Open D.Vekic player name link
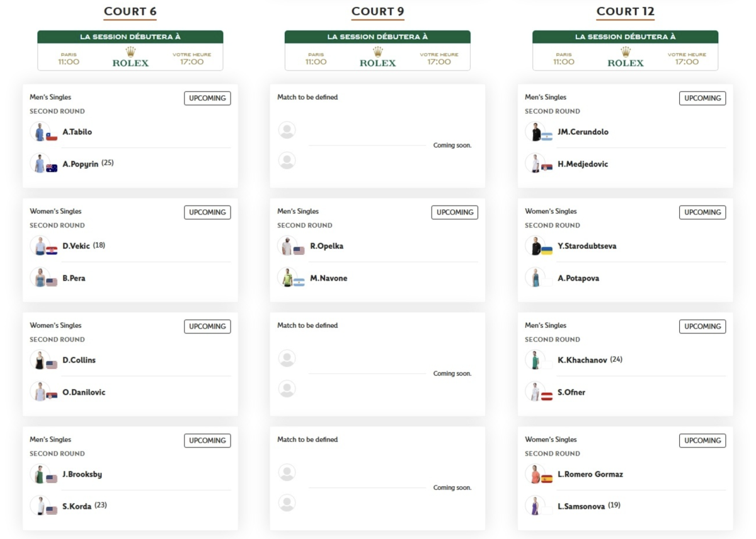The image size is (756, 539). pos(76,246)
